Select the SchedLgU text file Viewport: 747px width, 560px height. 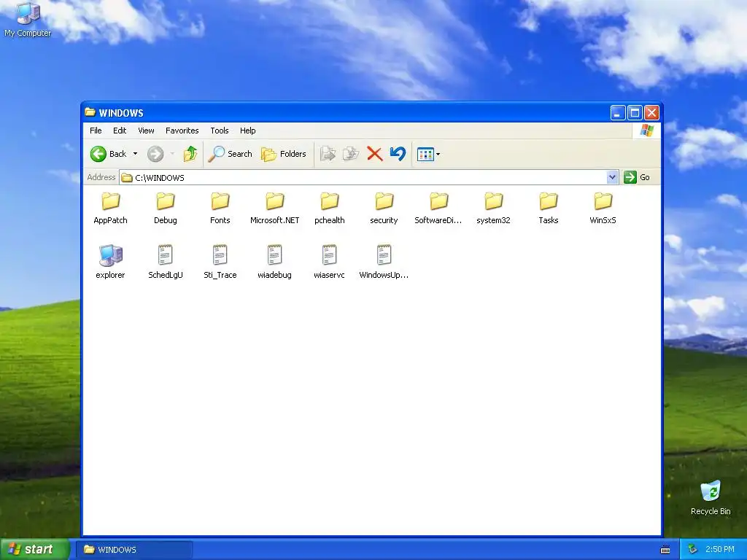click(166, 262)
